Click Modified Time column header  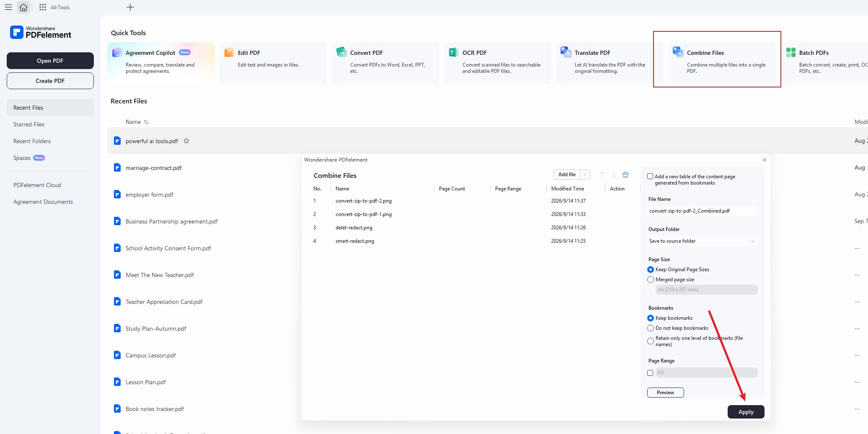(x=567, y=189)
